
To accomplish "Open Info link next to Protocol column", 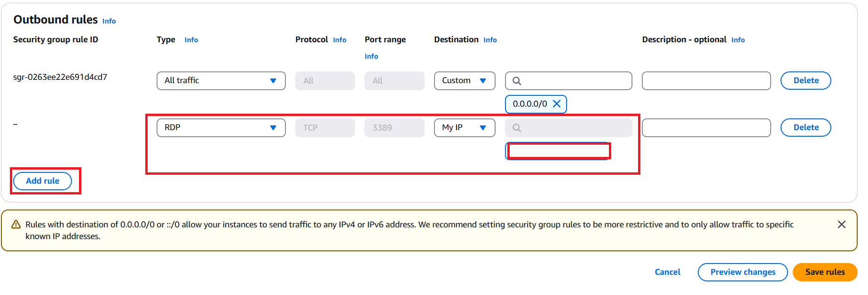I will [x=339, y=40].
